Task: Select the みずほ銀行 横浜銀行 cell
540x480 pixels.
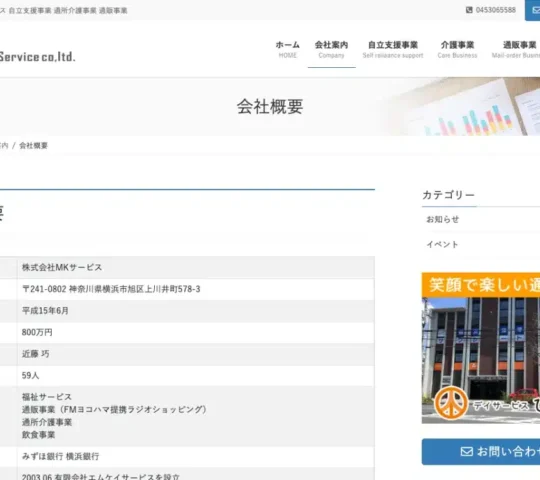Action: click(x=196, y=457)
